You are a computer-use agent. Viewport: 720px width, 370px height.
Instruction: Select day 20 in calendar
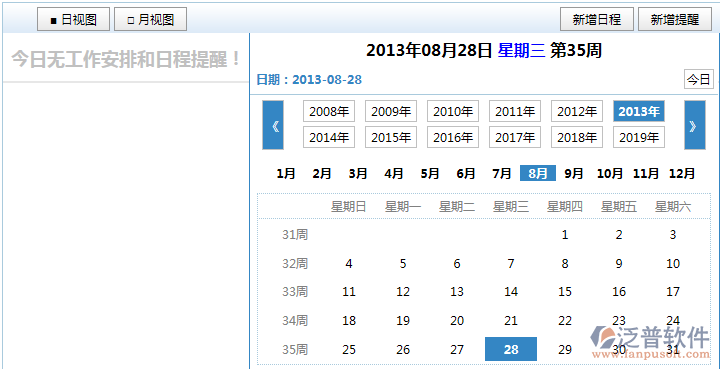pyautogui.click(x=457, y=321)
